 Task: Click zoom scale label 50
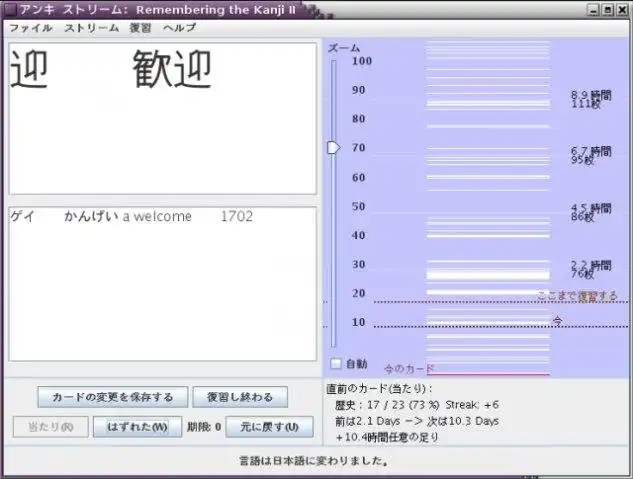[x=358, y=207]
